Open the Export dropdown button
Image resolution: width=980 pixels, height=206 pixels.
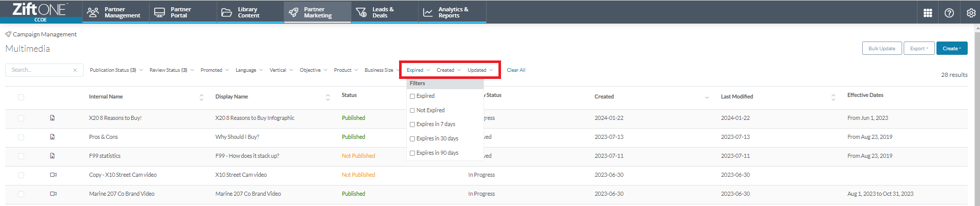pyautogui.click(x=919, y=49)
